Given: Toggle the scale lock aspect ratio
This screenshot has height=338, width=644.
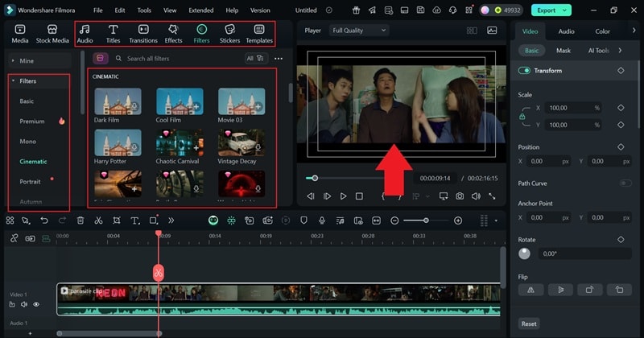Looking at the screenshot, I should point(522,117).
